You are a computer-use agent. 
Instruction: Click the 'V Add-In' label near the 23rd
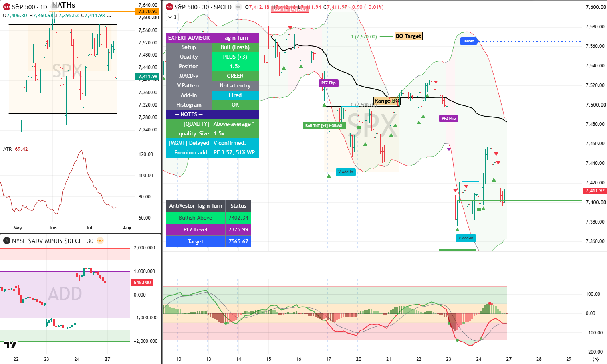466,238
